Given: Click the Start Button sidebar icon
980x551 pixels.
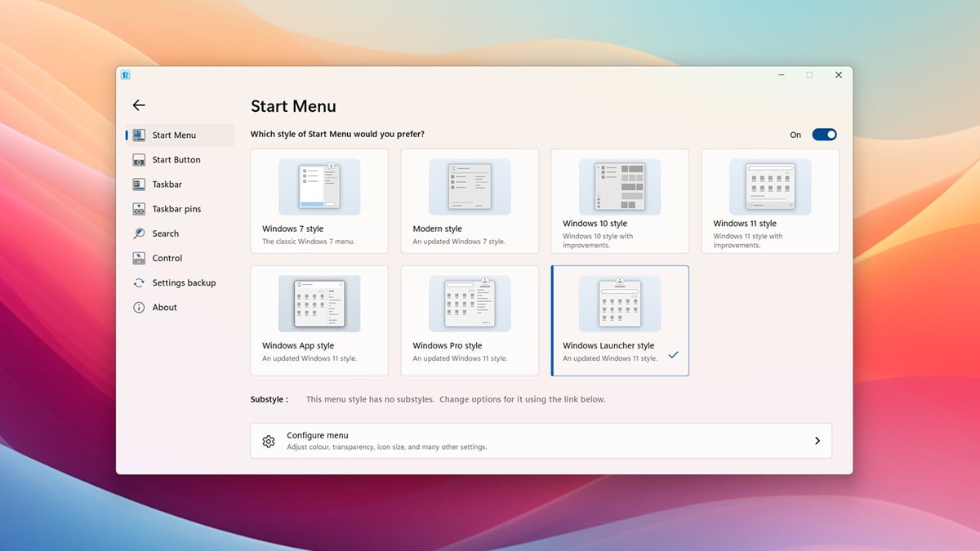Looking at the screenshot, I should coord(138,160).
